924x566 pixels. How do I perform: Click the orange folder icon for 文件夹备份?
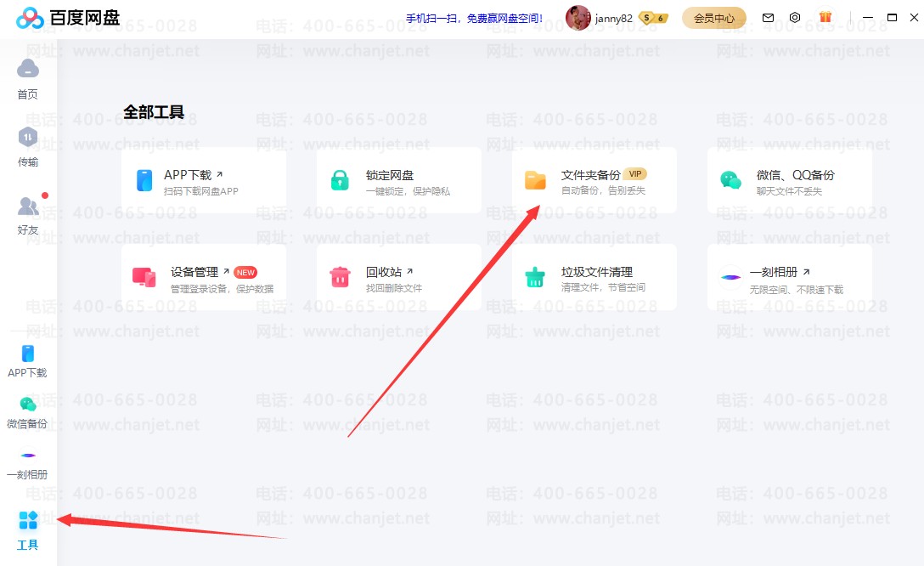[x=535, y=180]
